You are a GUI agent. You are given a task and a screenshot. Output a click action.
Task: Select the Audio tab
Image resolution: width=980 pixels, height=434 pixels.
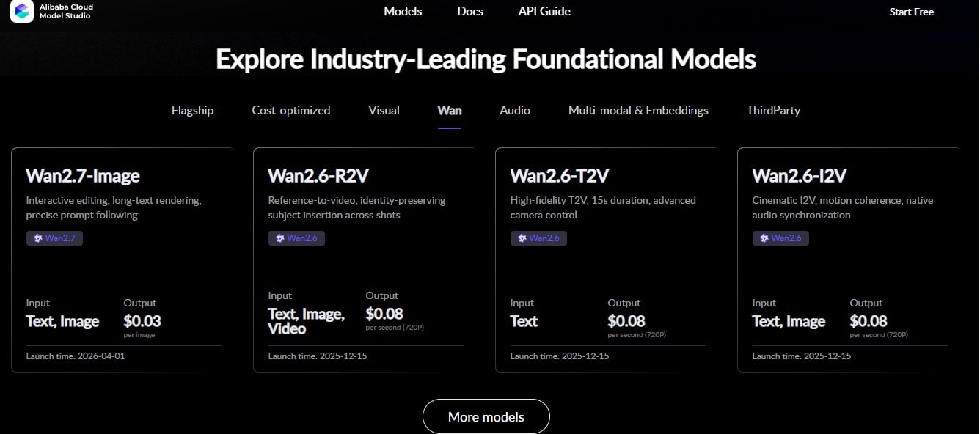(514, 110)
